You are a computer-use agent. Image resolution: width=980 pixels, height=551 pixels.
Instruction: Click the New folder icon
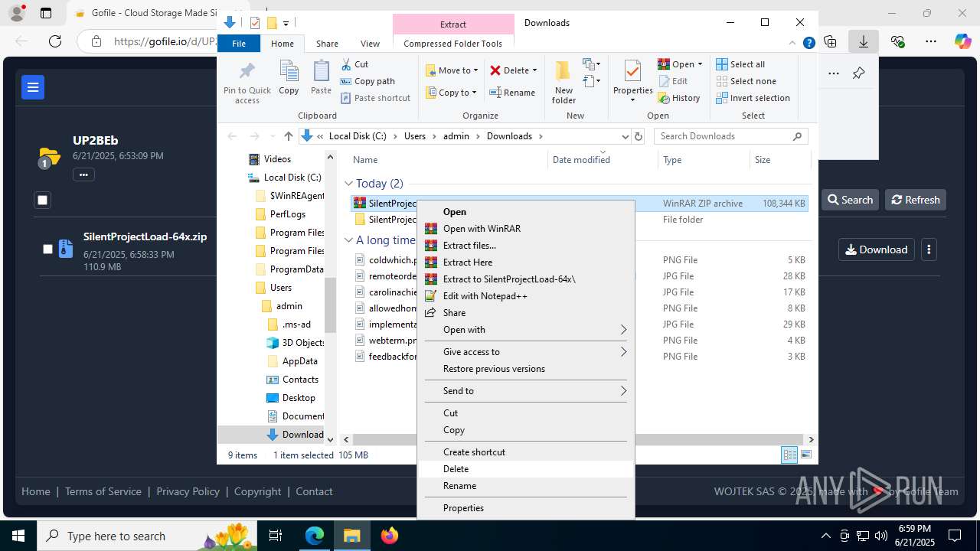563,71
